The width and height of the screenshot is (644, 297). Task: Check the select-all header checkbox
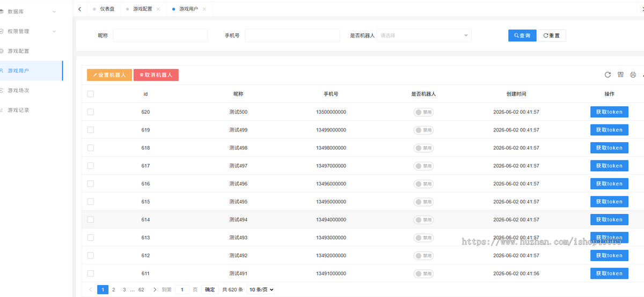(x=91, y=94)
